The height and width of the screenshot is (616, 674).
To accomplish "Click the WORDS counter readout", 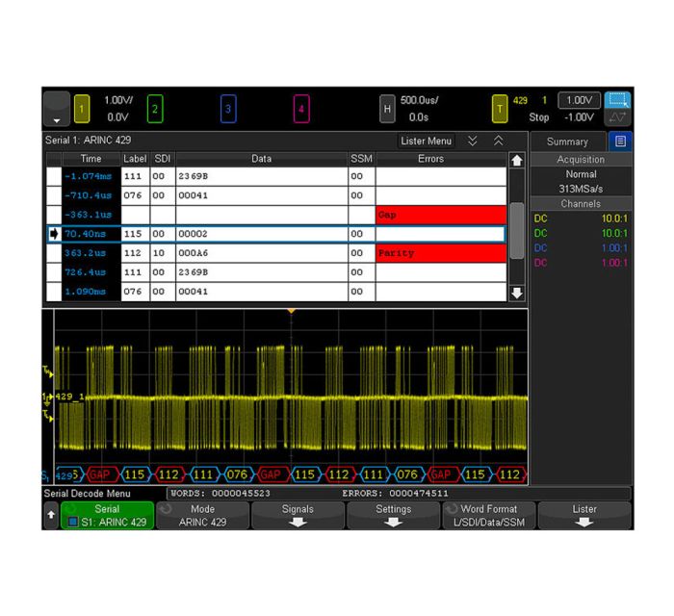I will [220, 493].
